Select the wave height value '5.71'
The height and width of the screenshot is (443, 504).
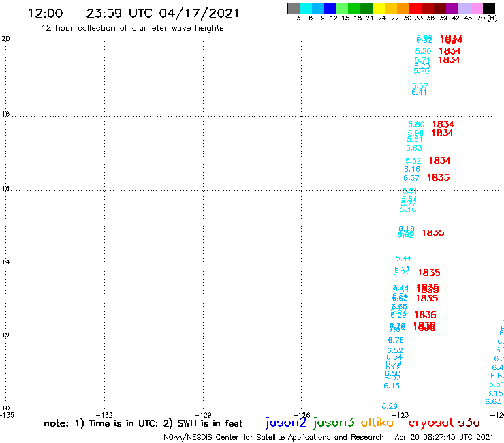[x=422, y=60]
